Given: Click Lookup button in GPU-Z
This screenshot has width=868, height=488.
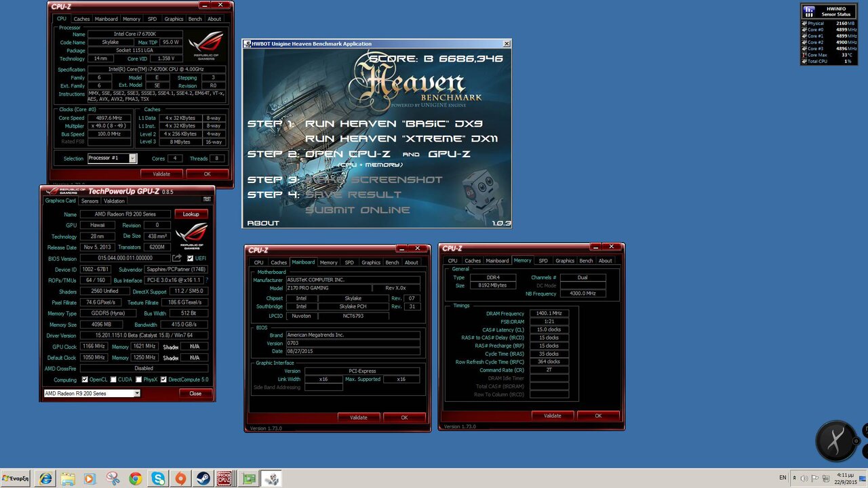Looking at the screenshot, I should [x=191, y=214].
